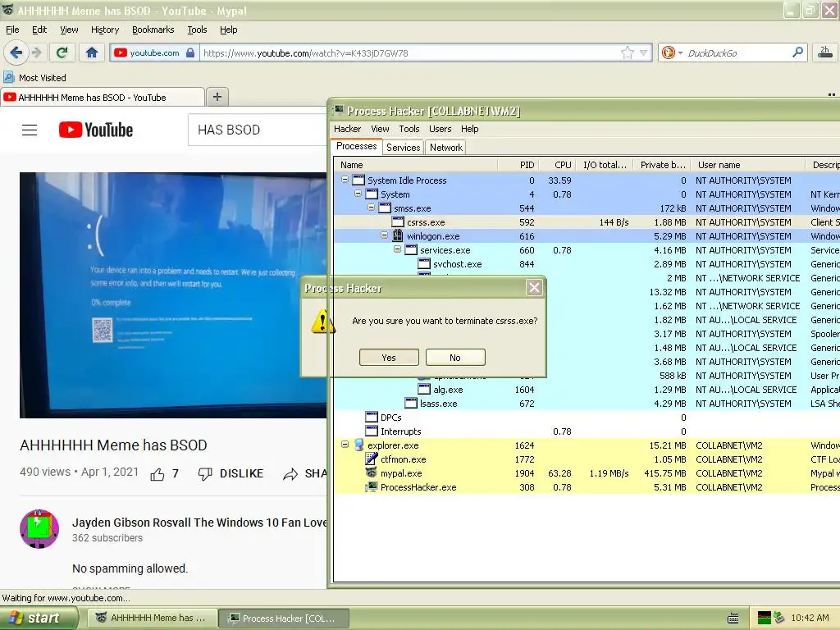Screen dimensions: 840x630
Task: Click the 10:42 AM taskbar clock
Action: 810,618
